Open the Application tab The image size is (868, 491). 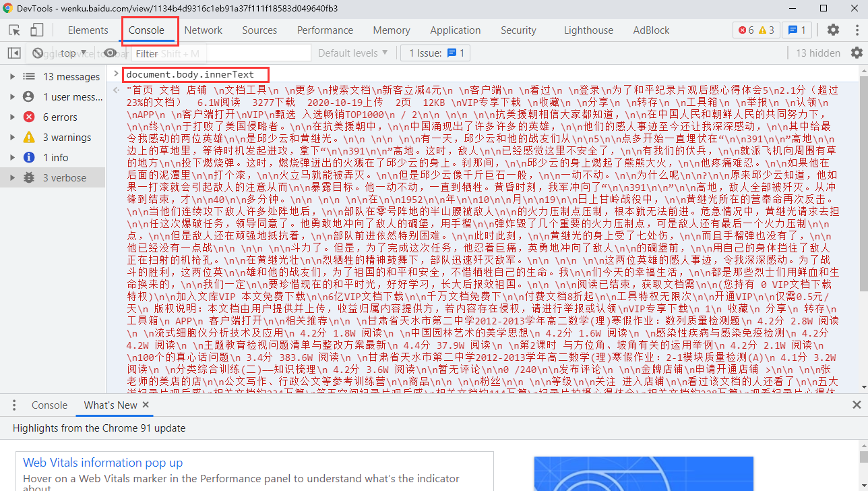(x=456, y=30)
